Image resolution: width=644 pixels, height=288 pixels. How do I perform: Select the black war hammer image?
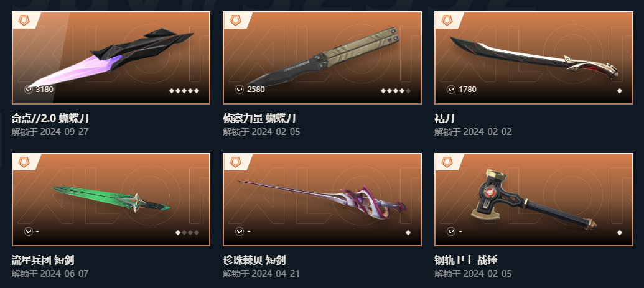[534, 198]
